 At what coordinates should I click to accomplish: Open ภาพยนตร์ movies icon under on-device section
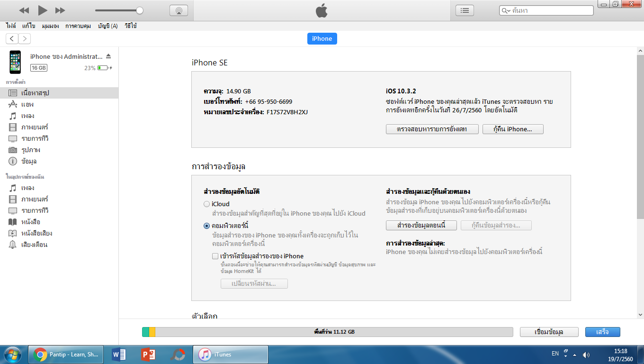coord(13,199)
